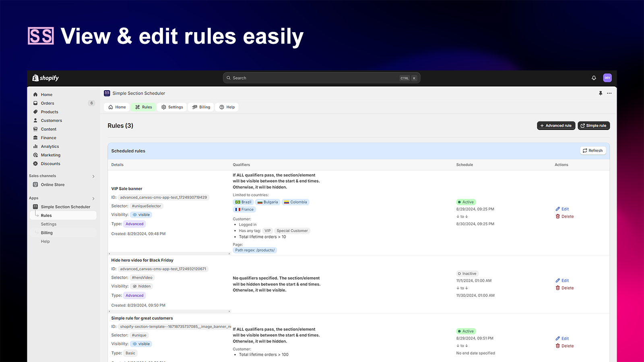Click the #heroVideo selector value
Screen dimensions: 644x362
coord(142,278)
